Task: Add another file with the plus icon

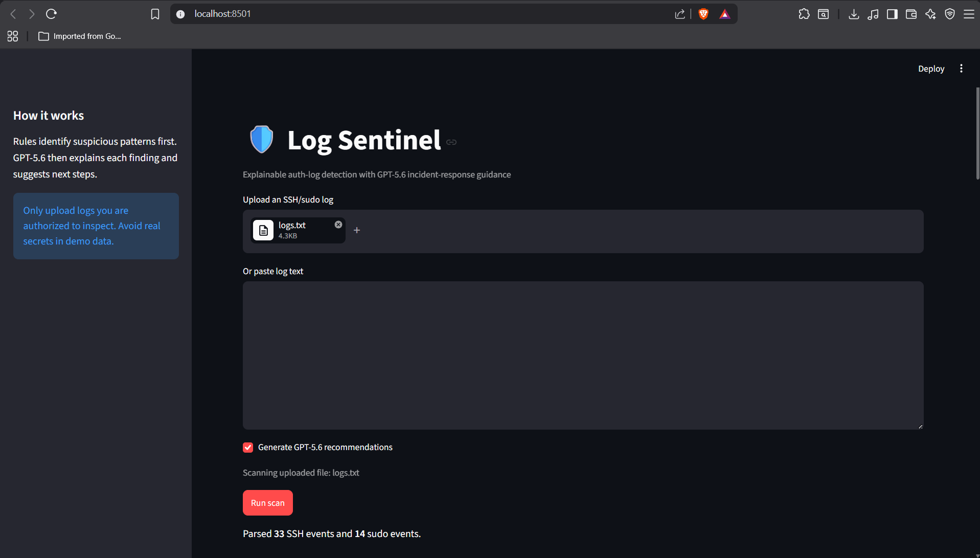Action: point(357,230)
